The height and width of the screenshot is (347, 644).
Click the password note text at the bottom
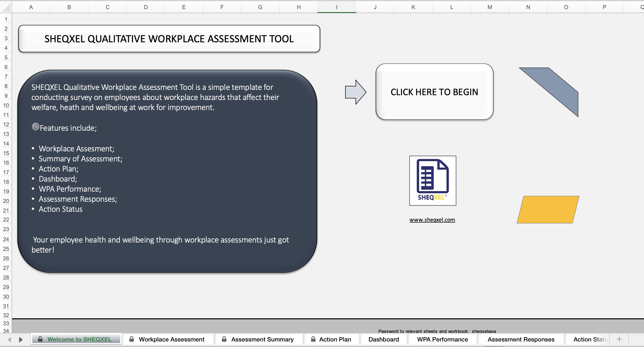(437, 331)
